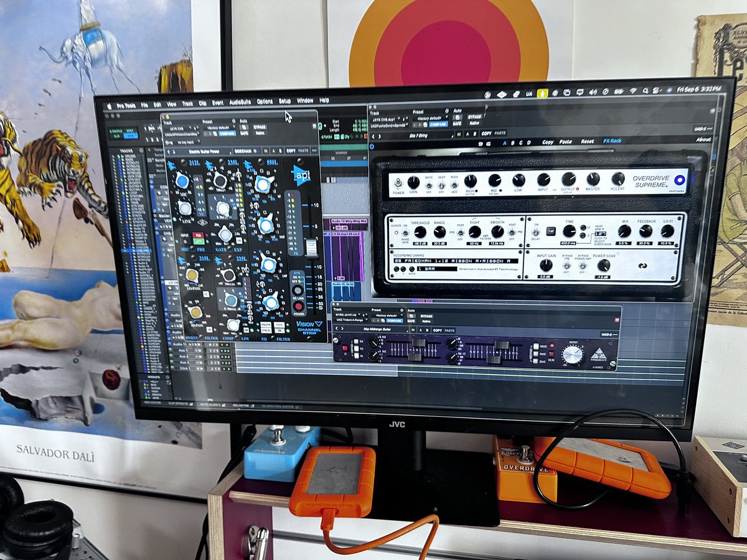Click the delay LO-FI knob
The image size is (747, 560).
(667, 231)
